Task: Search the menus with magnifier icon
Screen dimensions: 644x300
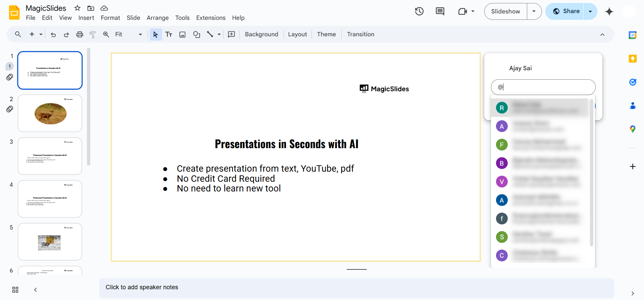Action: click(18, 34)
